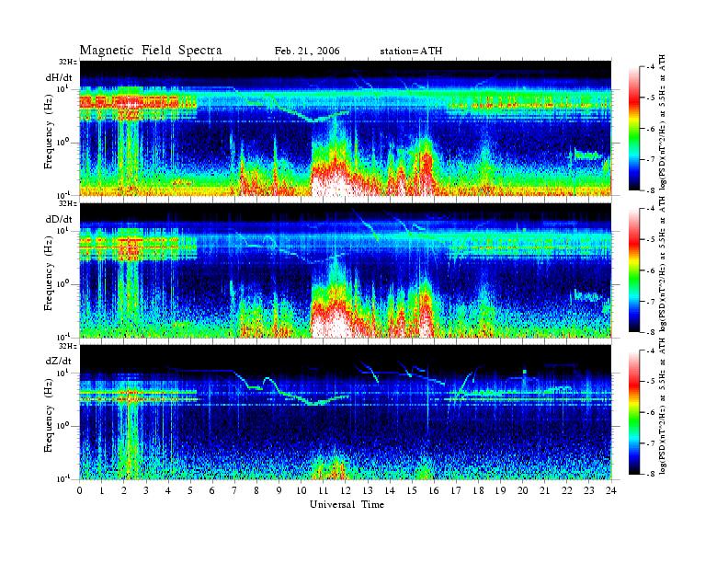728x563 pixels.
Task: Click the '32Hz' label atop dH/dt panel
Action: (x=68, y=62)
